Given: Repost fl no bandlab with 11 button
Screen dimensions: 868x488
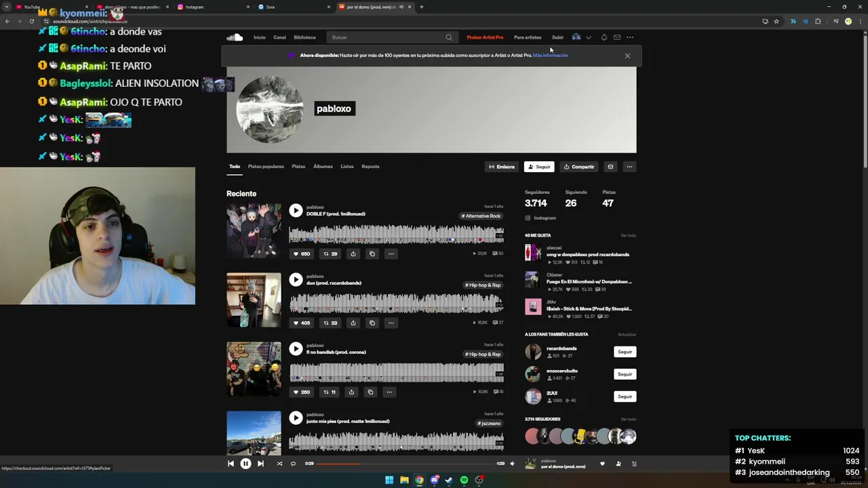Looking at the screenshot, I should point(330,392).
